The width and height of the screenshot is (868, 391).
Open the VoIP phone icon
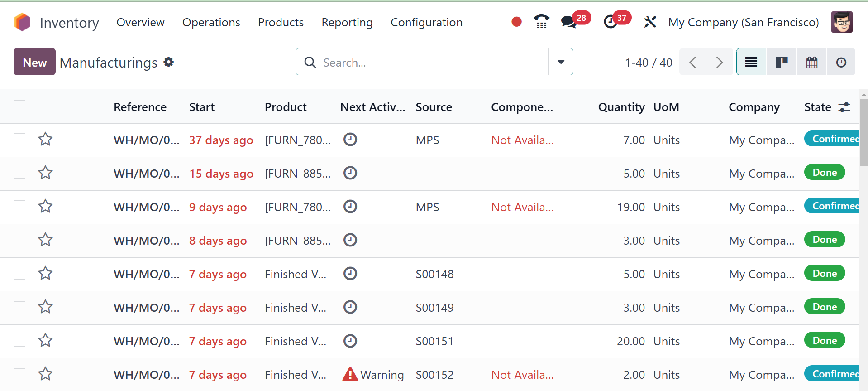click(x=541, y=22)
